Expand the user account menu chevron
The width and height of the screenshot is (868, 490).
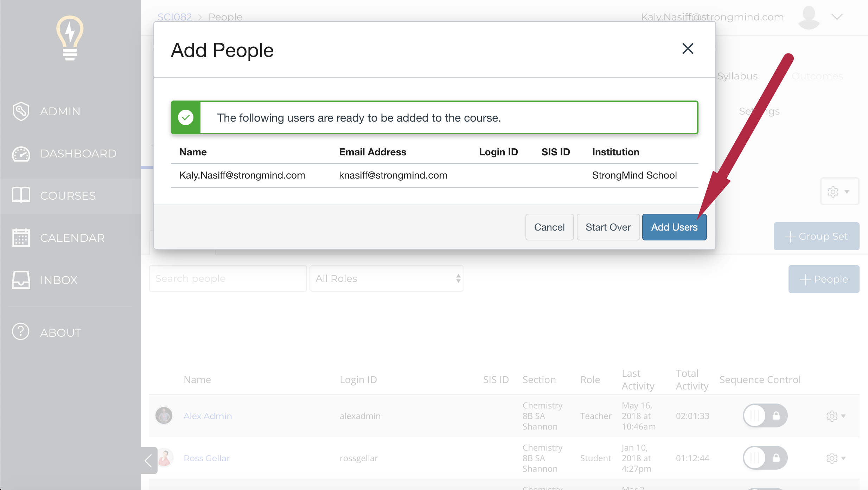point(837,17)
